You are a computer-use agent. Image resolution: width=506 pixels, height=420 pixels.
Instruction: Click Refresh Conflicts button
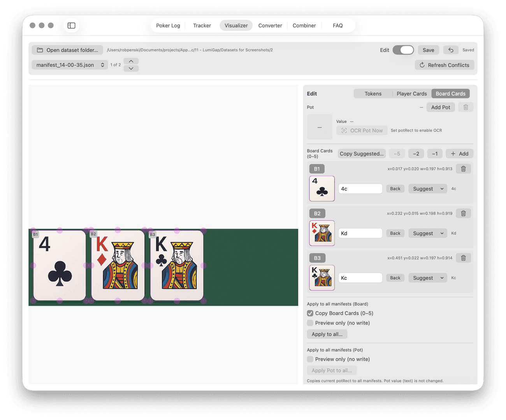(x=445, y=65)
